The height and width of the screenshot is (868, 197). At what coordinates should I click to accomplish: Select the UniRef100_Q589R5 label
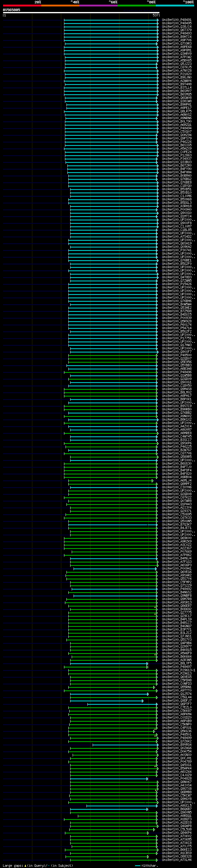click(x=176, y=457)
